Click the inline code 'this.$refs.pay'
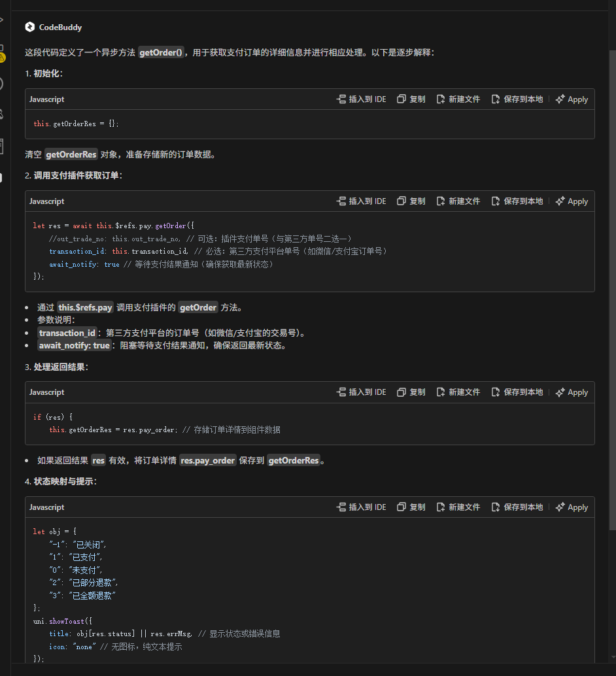 tap(86, 307)
